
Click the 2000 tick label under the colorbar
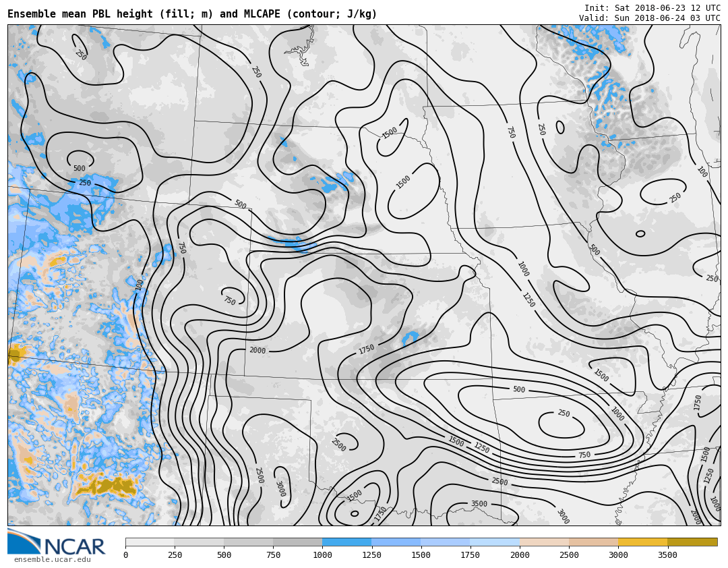point(520,555)
